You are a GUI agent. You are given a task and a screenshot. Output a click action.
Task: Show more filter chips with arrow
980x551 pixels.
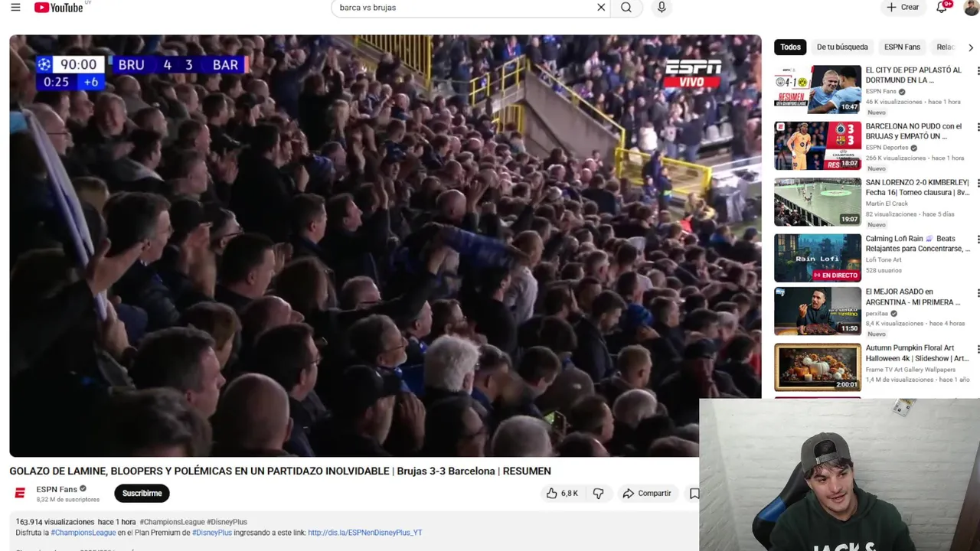(x=971, y=47)
